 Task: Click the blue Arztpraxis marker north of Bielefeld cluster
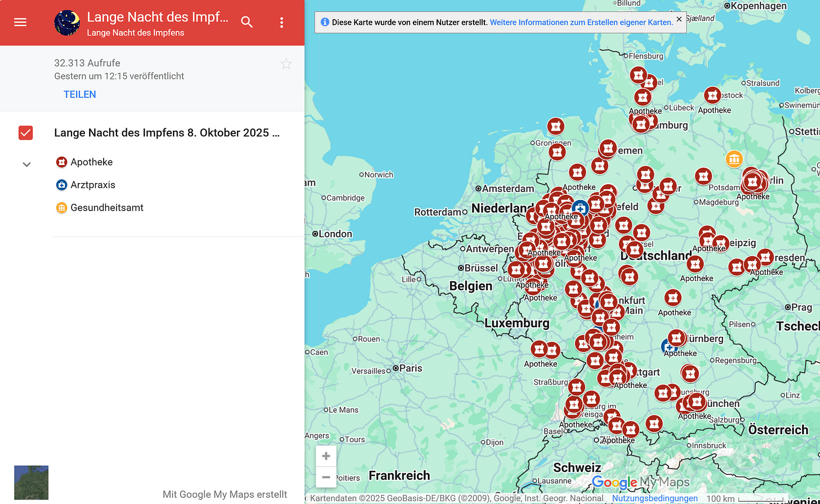pos(580,209)
